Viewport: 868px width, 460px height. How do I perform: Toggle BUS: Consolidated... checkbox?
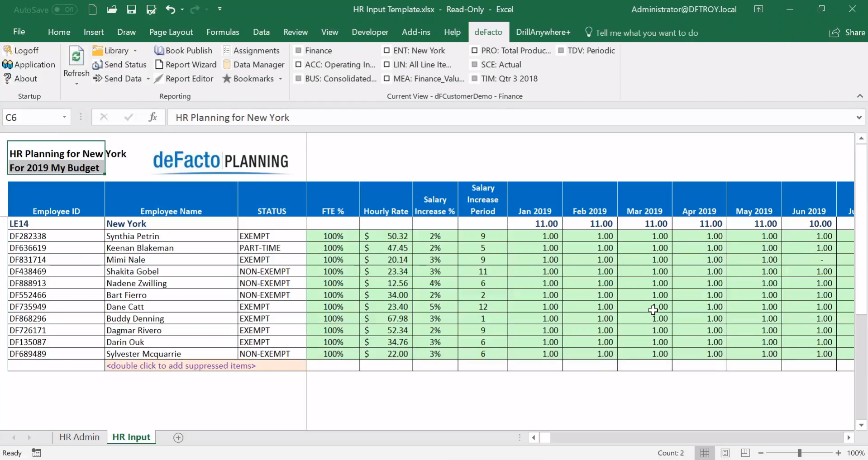299,79
